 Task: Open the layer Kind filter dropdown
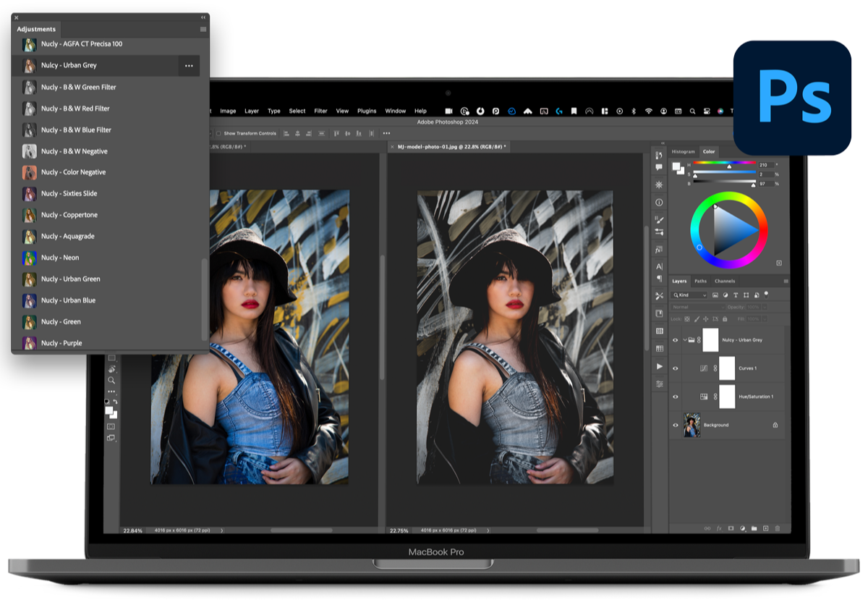pyautogui.click(x=689, y=295)
